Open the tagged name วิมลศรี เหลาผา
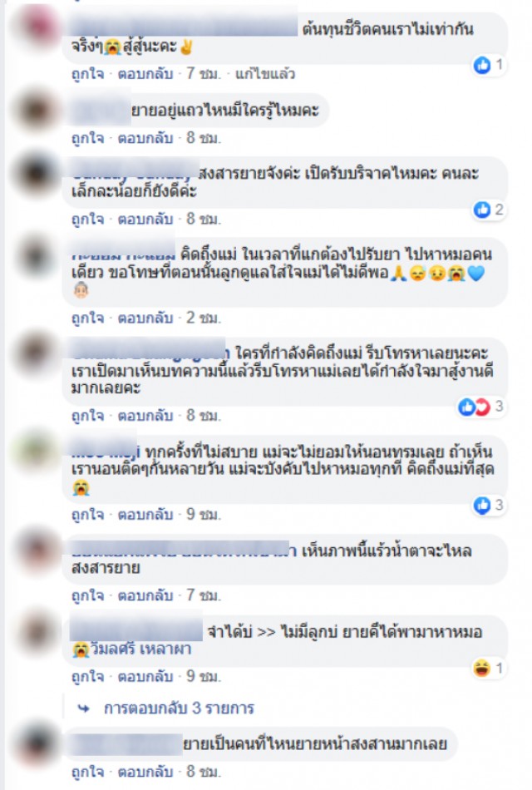The image size is (532, 790). [x=140, y=649]
